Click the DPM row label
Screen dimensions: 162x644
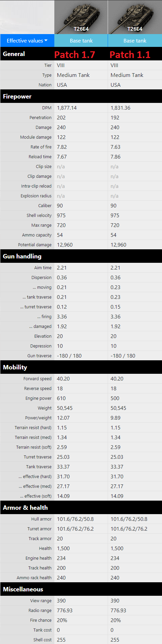47,108
